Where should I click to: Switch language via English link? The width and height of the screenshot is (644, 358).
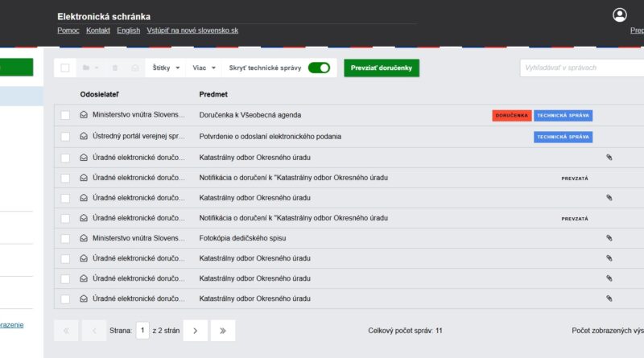(128, 31)
